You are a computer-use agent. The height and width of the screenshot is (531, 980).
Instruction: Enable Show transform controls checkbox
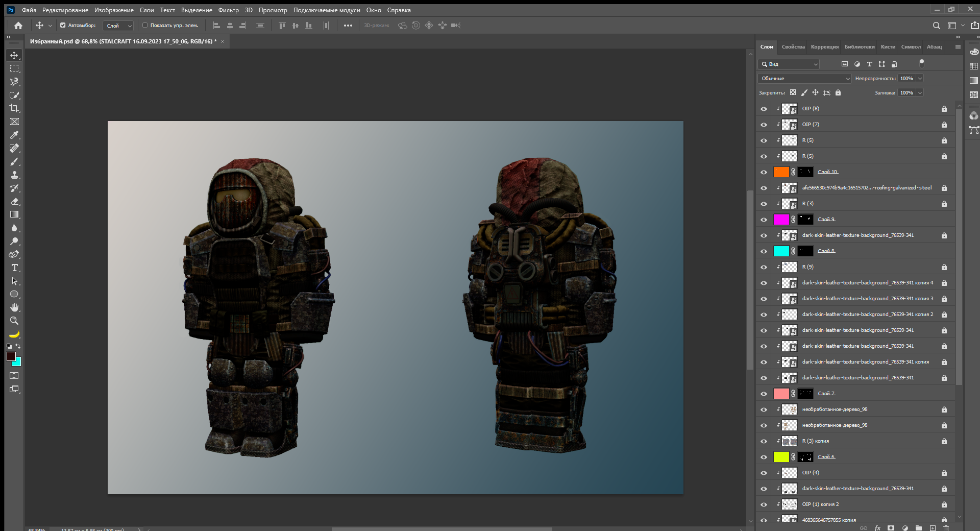145,25
